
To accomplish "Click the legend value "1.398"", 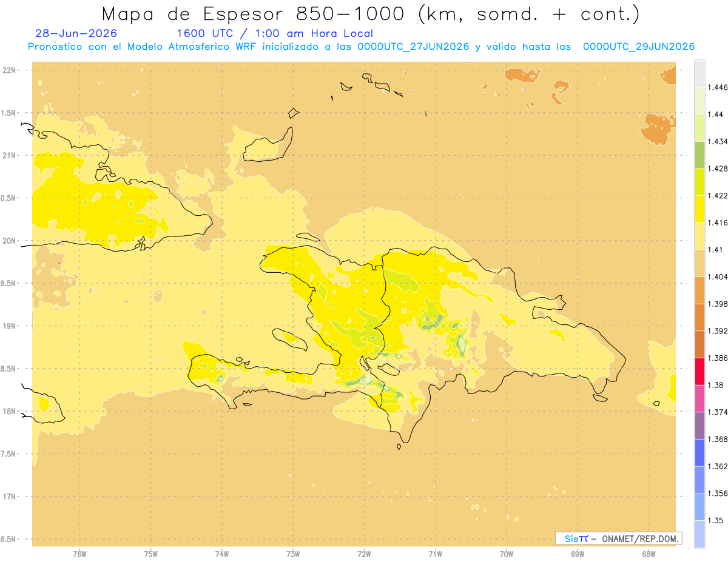I will (x=718, y=304).
